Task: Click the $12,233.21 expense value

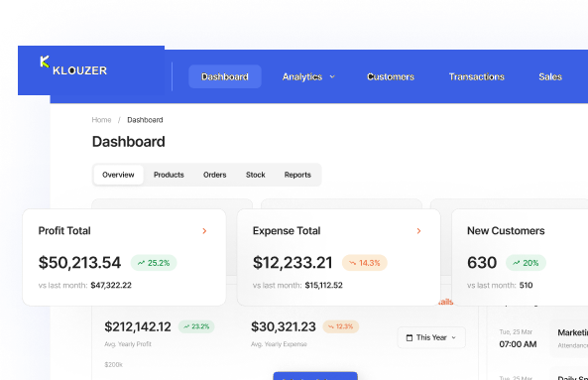Action: point(293,263)
